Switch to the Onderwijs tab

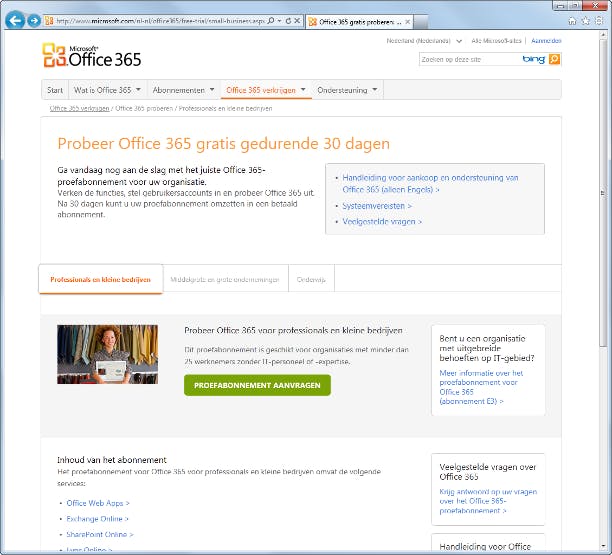(311, 279)
